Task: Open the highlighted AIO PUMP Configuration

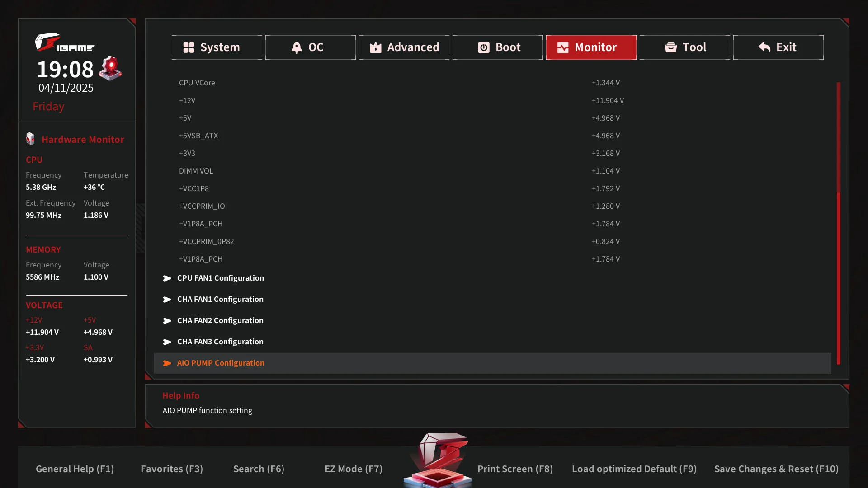Action: 221,363
